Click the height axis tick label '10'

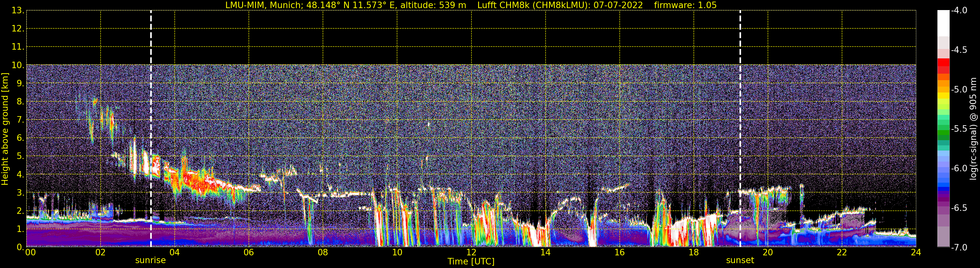tap(18, 65)
